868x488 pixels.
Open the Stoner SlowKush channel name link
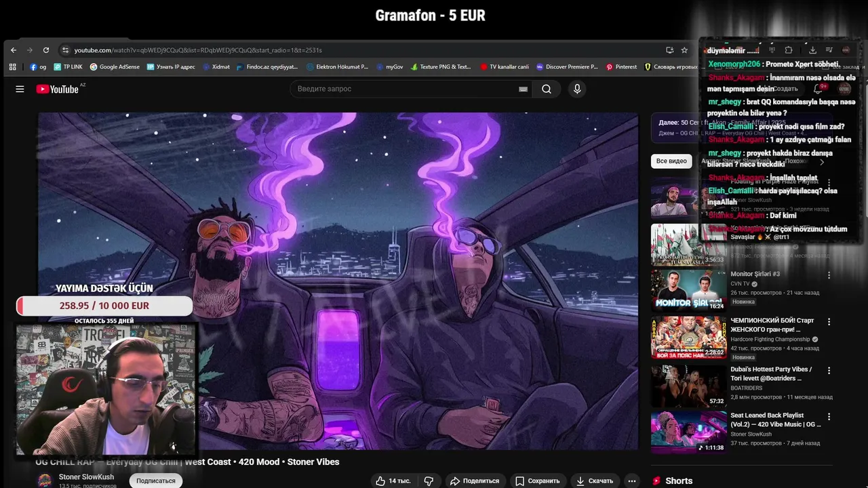[x=86, y=476]
